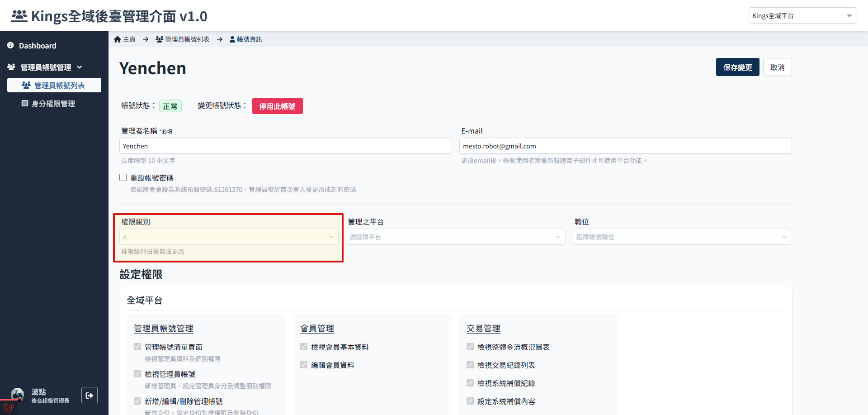
Task: Click the 停用此帳號 button
Action: 278,106
